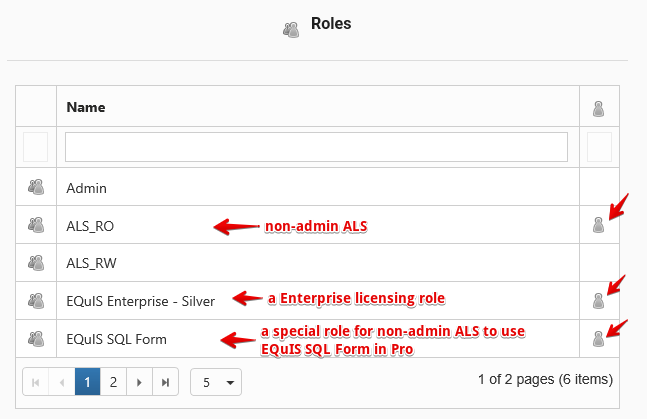Viewport: 647px width, 419px height.
Task: Click the user icon in ALS_RO row
Action: [598, 225]
